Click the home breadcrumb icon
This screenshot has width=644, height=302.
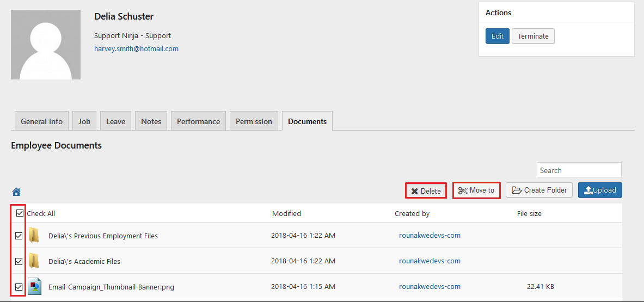[x=16, y=192]
